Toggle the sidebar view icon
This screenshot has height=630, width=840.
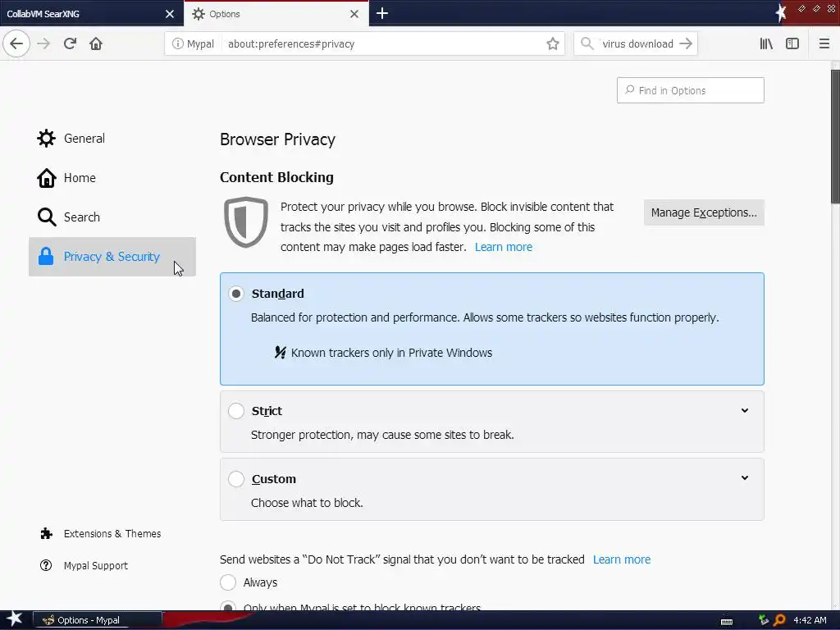[792, 43]
